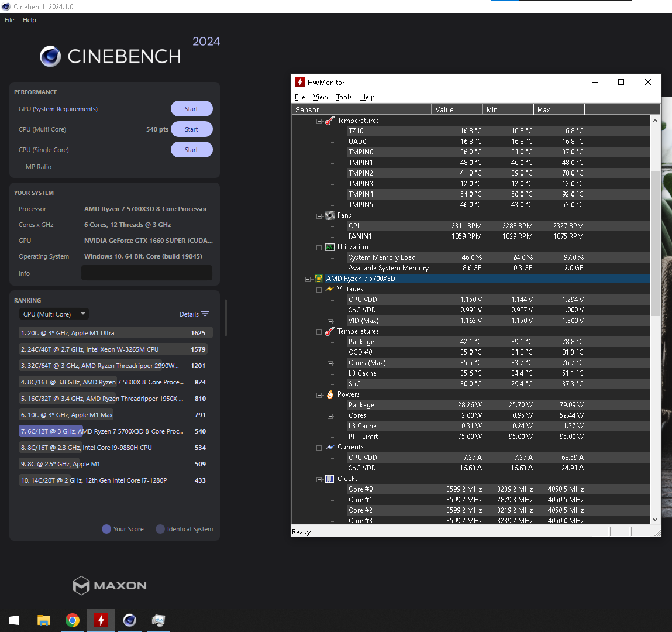Open the File menu in HWMonitor

pos(300,97)
